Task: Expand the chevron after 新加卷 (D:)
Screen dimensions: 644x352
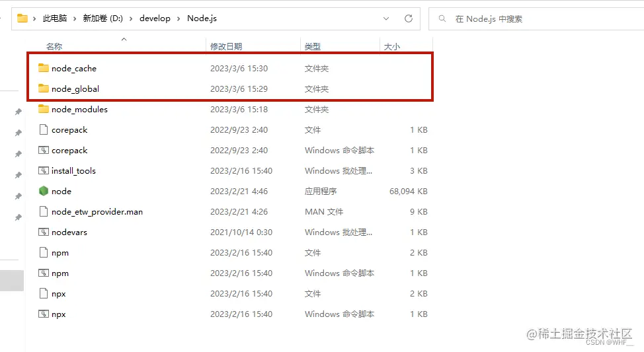Action: (x=131, y=18)
